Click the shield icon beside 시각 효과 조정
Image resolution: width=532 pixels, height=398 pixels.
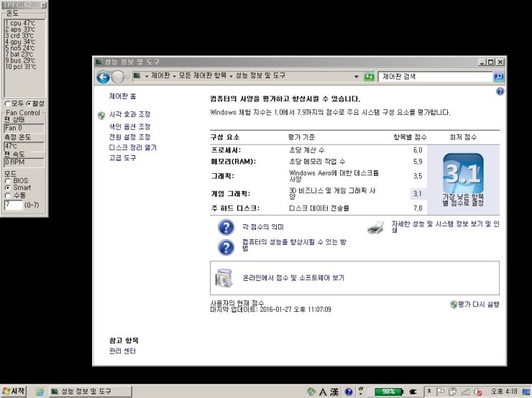pyautogui.click(x=101, y=115)
